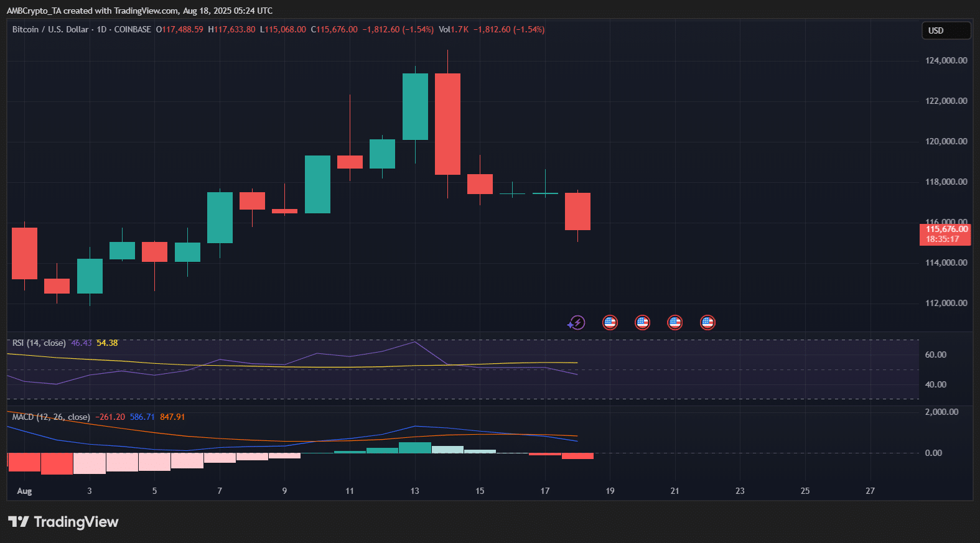Screen dimensions: 980x543
Task: Click the Aug label on the time axis
Action: pos(24,491)
